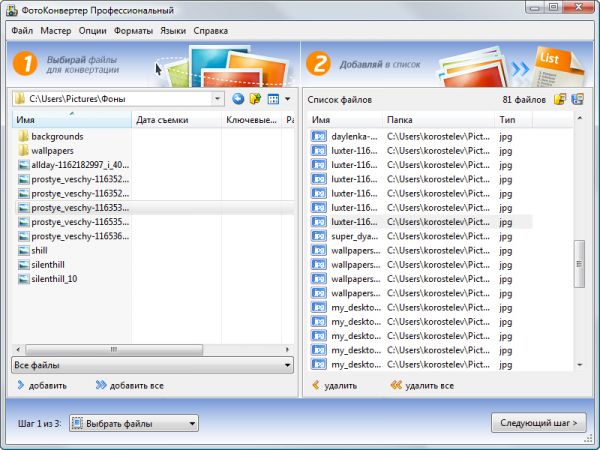The width and height of the screenshot is (600, 450).
Task: Click the image icon beside shill
Action: click(x=24, y=251)
